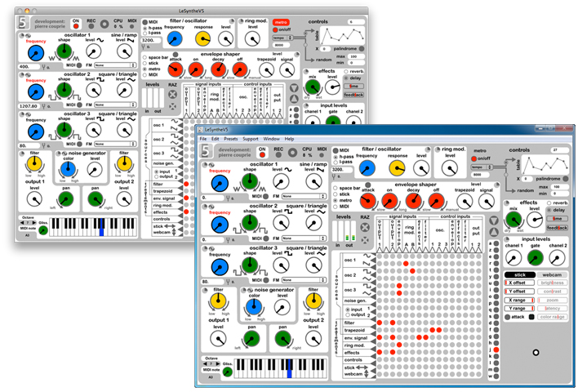Open the Presets menu

click(231, 139)
